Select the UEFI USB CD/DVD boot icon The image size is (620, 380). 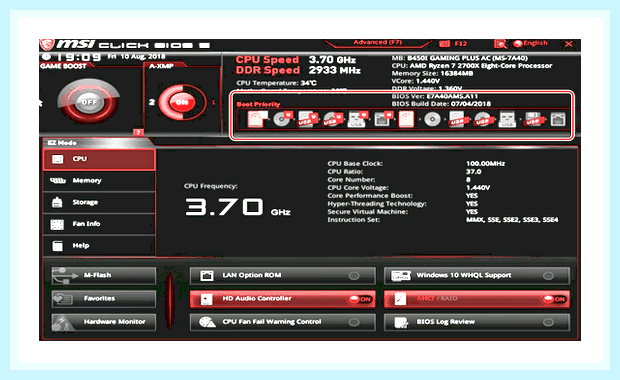333,119
